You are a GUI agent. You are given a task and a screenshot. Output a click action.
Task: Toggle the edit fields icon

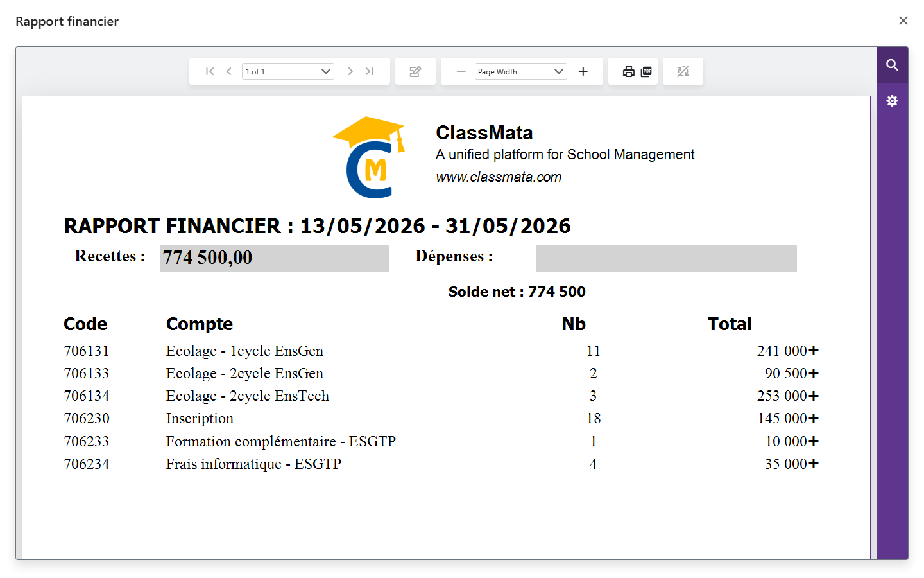click(x=415, y=71)
